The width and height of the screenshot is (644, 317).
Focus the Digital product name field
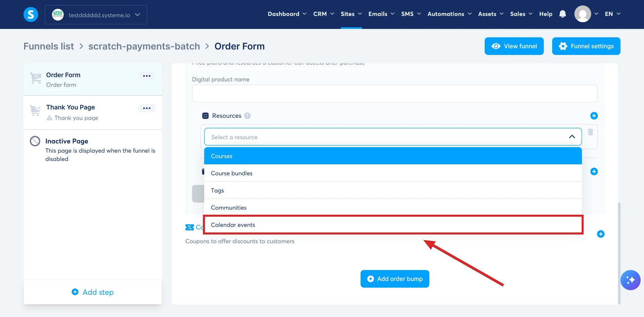[395, 93]
